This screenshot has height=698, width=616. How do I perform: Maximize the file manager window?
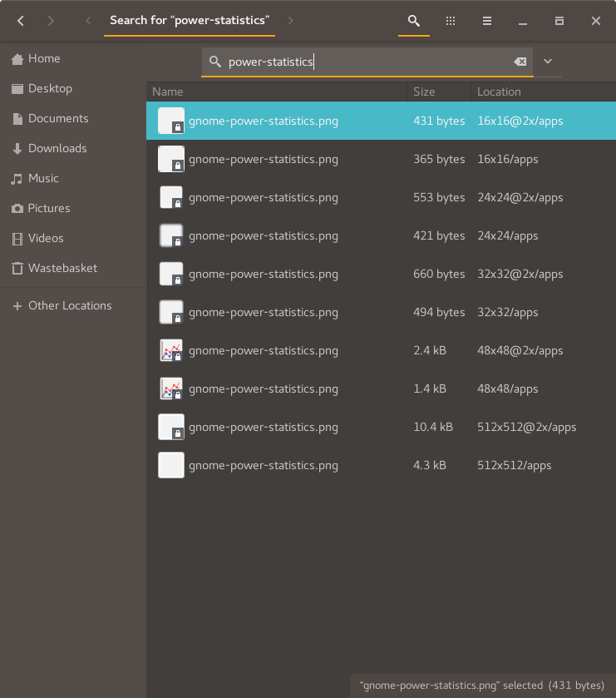(x=559, y=21)
